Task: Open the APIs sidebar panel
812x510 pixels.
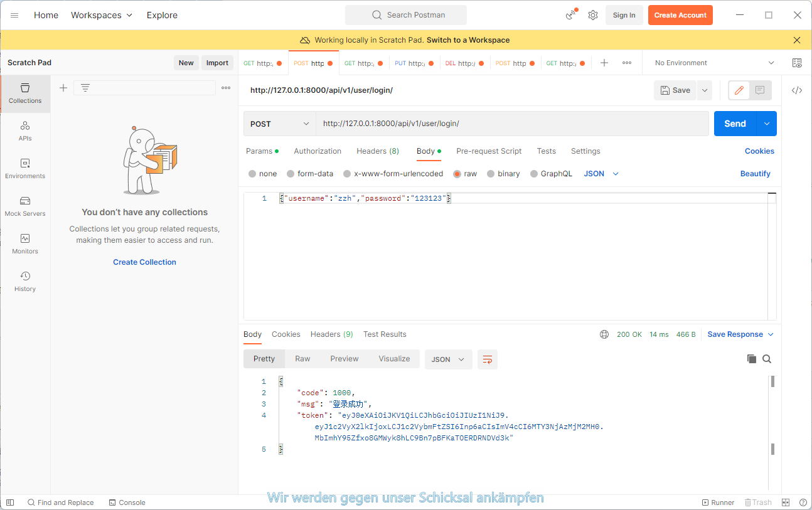Action: tap(25, 131)
